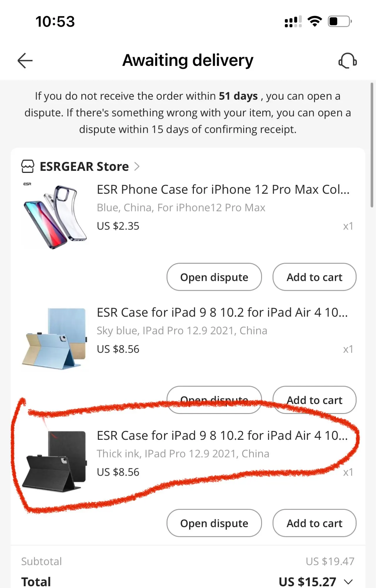
Task: Tap the cellular signal icon
Action: pyautogui.click(x=293, y=21)
